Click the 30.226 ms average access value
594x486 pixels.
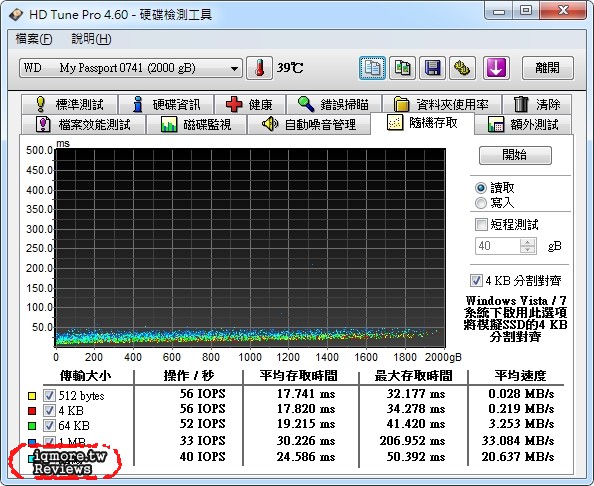tap(305, 441)
